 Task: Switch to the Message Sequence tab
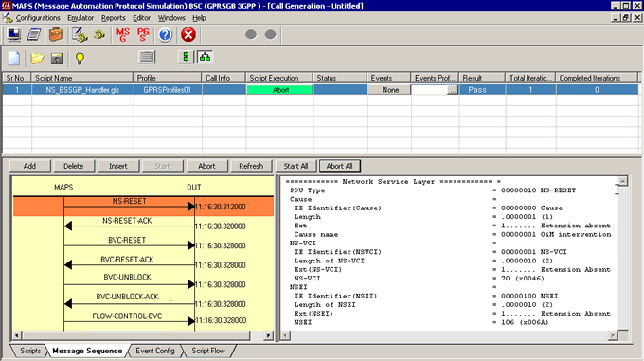[87, 351]
